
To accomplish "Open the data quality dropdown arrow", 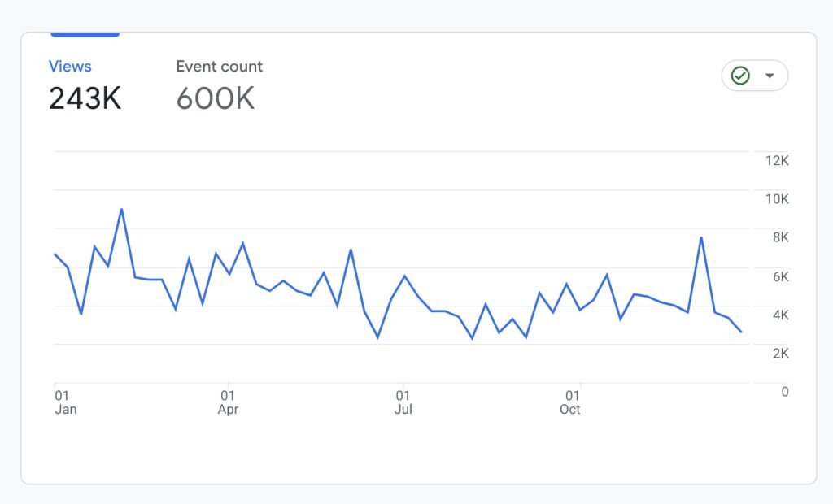I will point(770,76).
